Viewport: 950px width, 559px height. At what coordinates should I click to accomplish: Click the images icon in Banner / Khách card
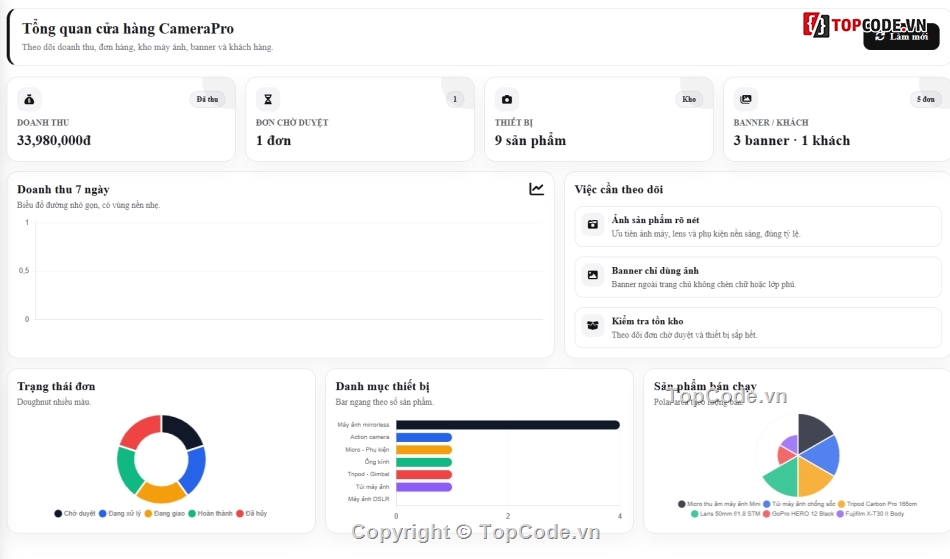746,99
